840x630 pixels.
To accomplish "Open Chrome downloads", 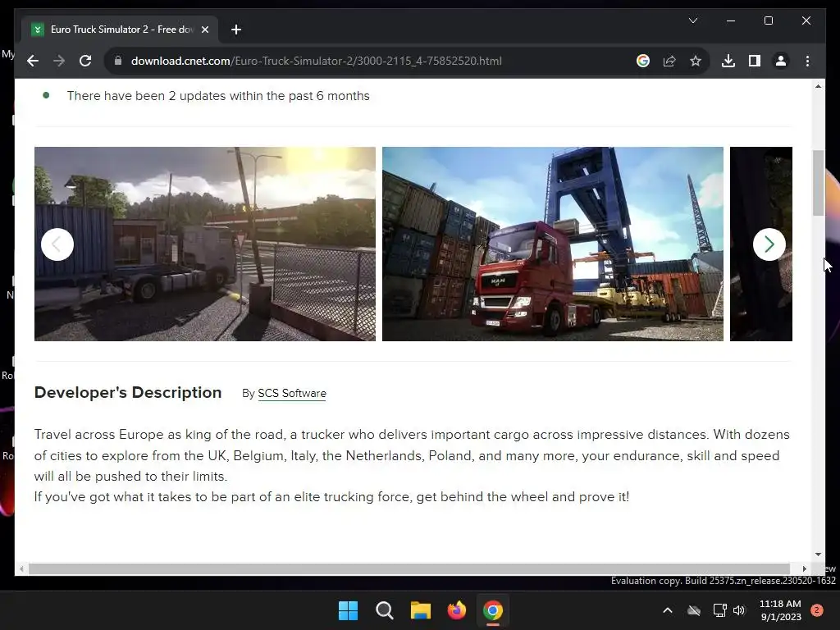I will [728, 61].
